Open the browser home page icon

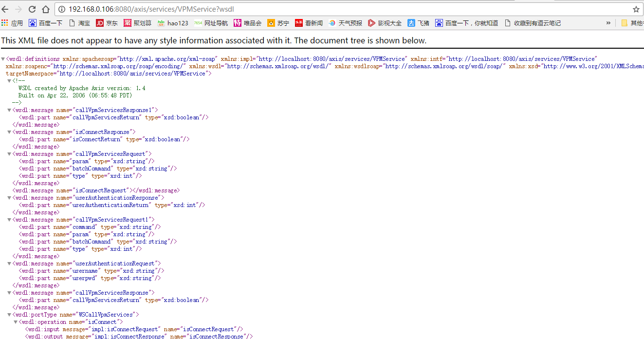(45, 9)
